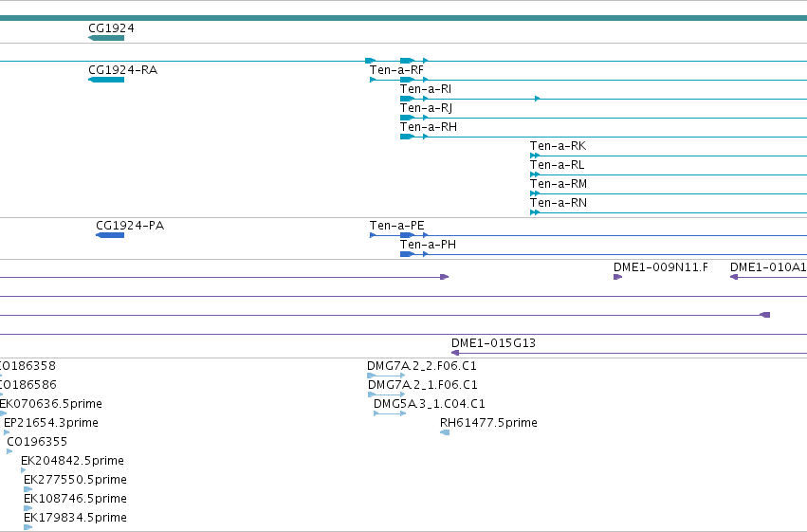This screenshot has height=532, width=807.
Task: Click the DME1-010A1 arrow glyph
Action: [734, 277]
